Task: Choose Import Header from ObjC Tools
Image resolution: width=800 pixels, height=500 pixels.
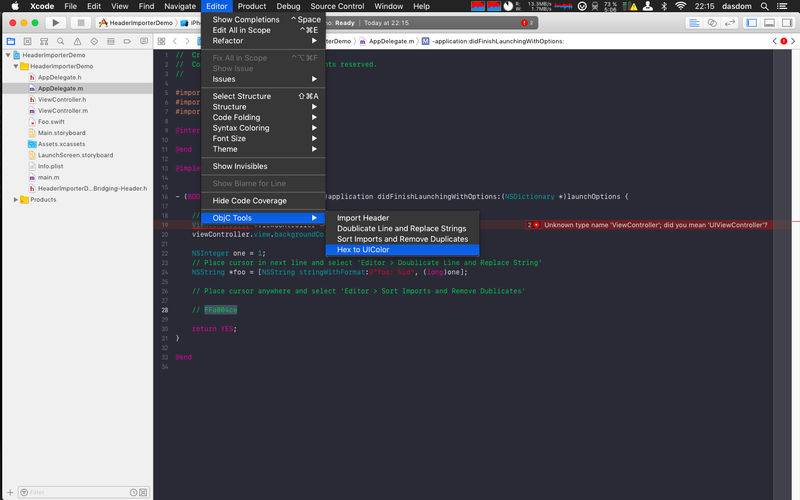Action: (x=402, y=218)
